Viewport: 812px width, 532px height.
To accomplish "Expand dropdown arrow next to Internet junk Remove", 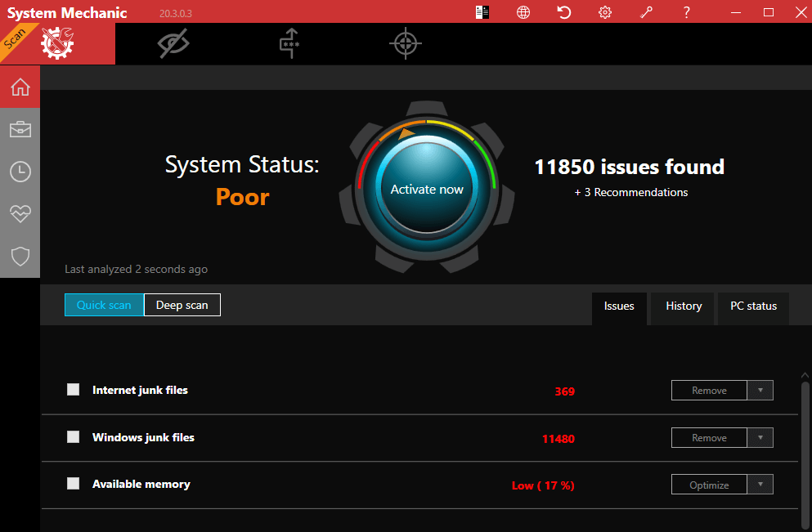I will (760, 391).
